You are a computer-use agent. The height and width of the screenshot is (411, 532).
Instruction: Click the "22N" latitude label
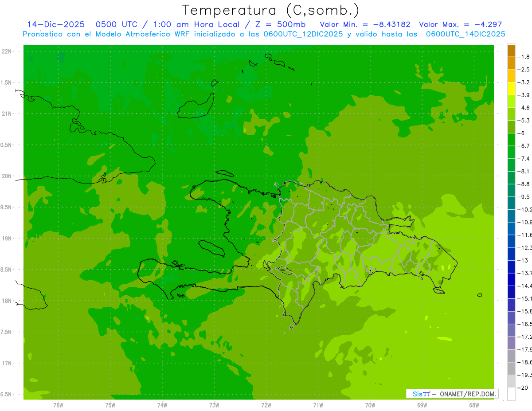[x=7, y=51]
